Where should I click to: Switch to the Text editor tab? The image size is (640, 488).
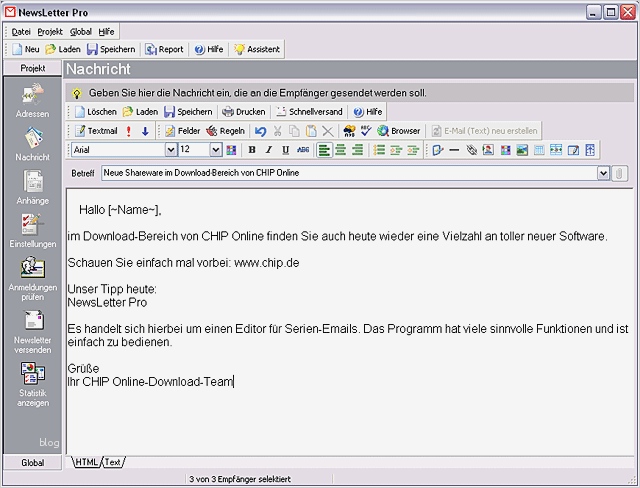[x=112, y=462]
